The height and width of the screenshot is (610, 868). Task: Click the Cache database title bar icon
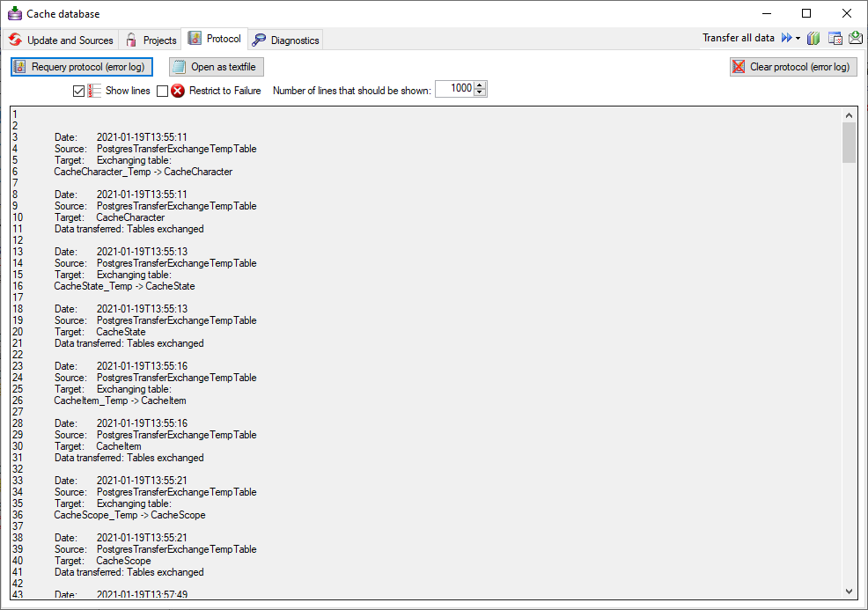click(x=15, y=13)
